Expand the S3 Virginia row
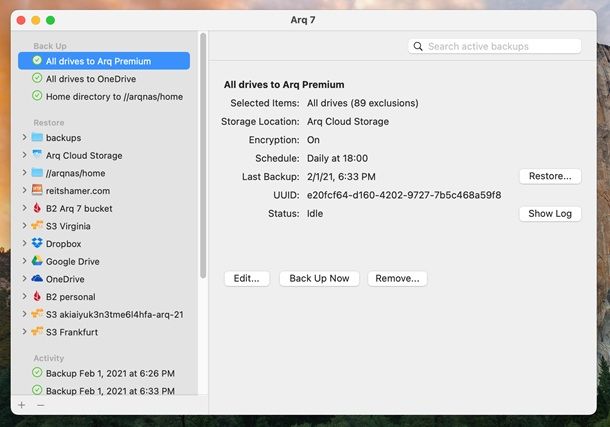This screenshot has width=610, height=427. click(x=24, y=226)
